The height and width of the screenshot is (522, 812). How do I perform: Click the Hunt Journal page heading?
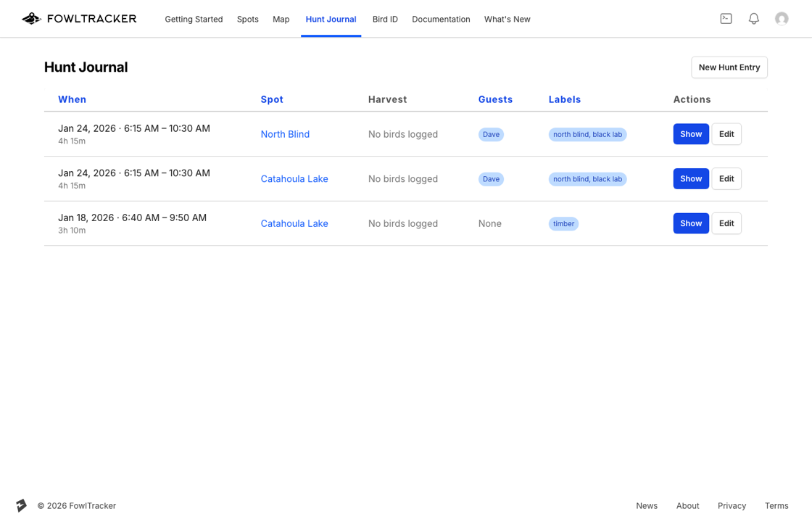click(86, 67)
